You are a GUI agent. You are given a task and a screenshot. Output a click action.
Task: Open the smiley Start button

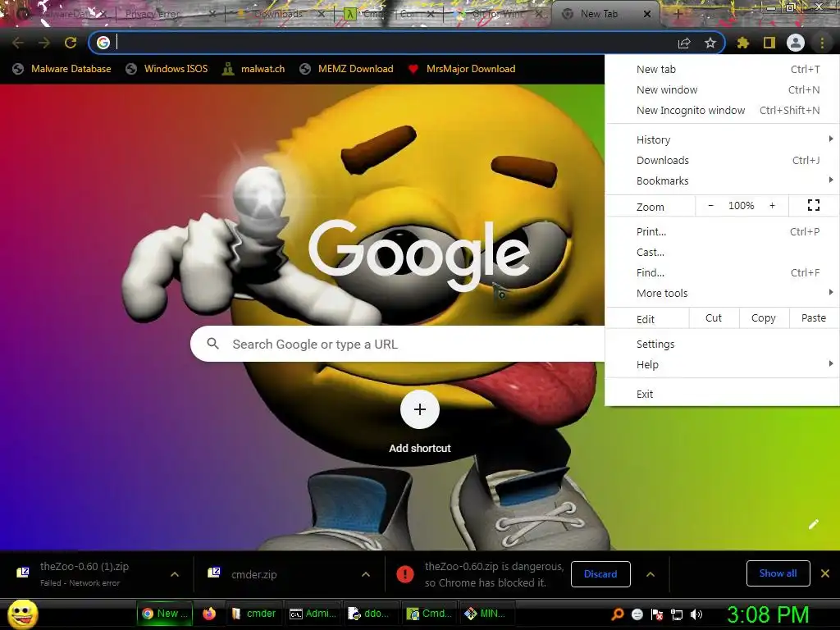(22, 614)
